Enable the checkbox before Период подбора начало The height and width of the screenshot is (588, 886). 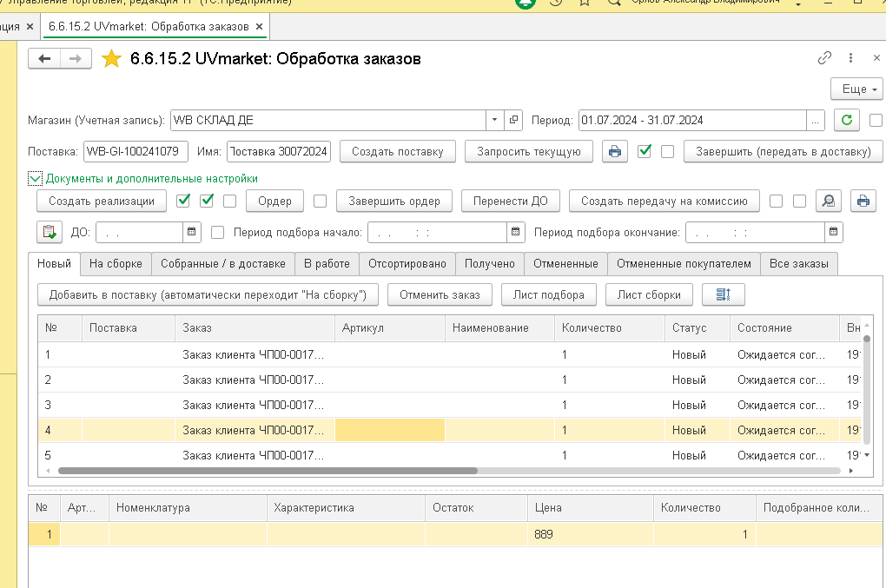coord(217,232)
